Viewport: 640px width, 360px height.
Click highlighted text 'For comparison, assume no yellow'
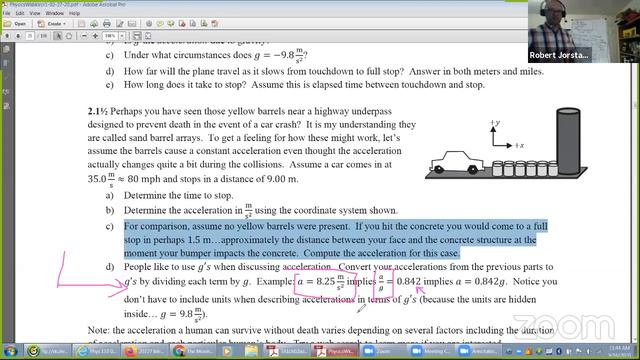coord(236,226)
